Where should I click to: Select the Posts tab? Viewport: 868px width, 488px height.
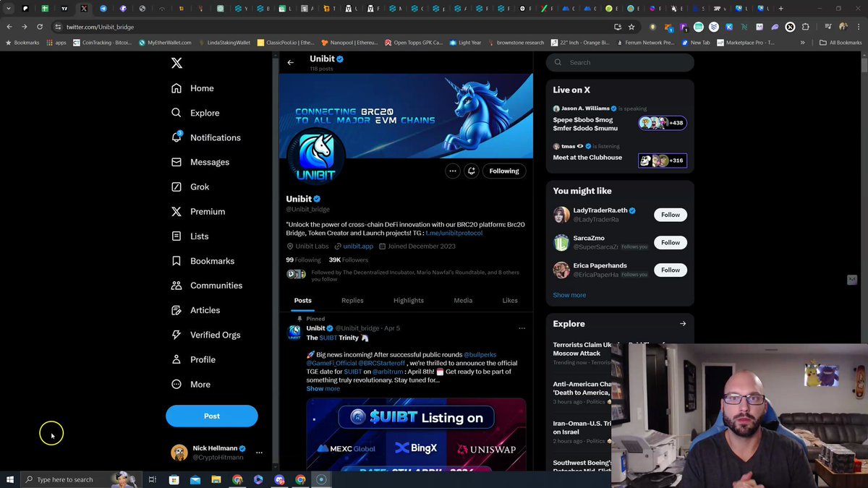click(303, 300)
